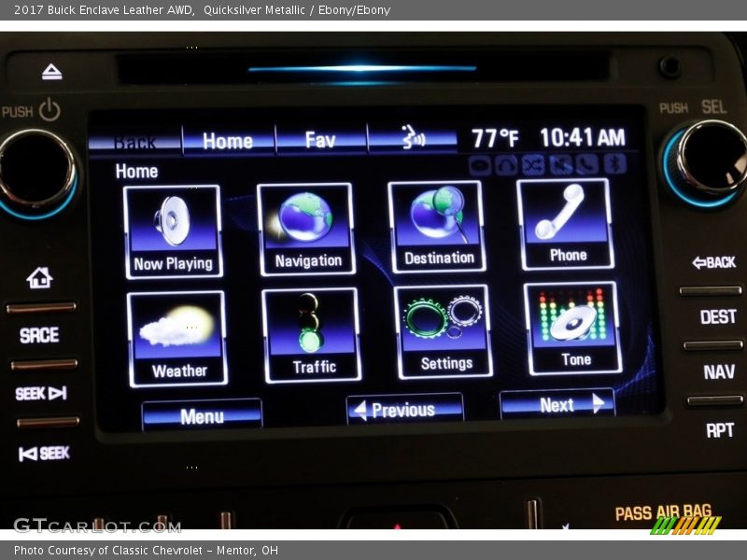The image size is (747, 560).
Task: Tap the PASS AIR BAG indicator
Action: point(663,512)
